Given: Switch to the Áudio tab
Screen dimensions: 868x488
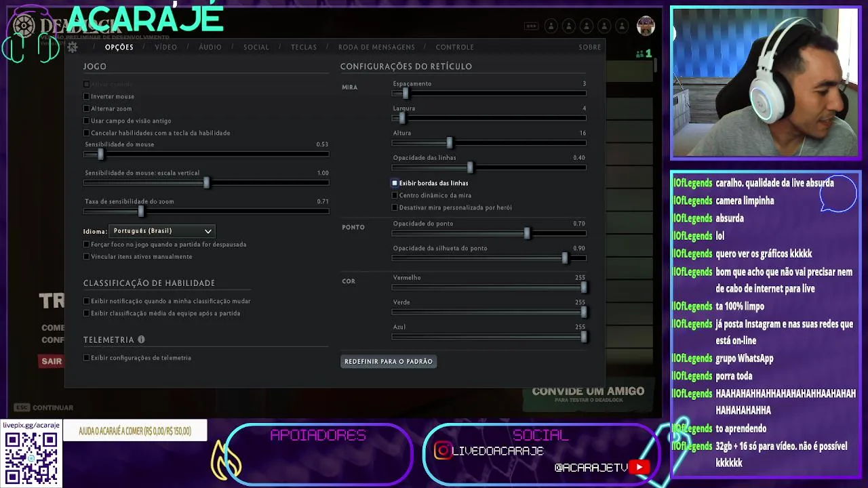Looking at the screenshot, I should pos(210,47).
